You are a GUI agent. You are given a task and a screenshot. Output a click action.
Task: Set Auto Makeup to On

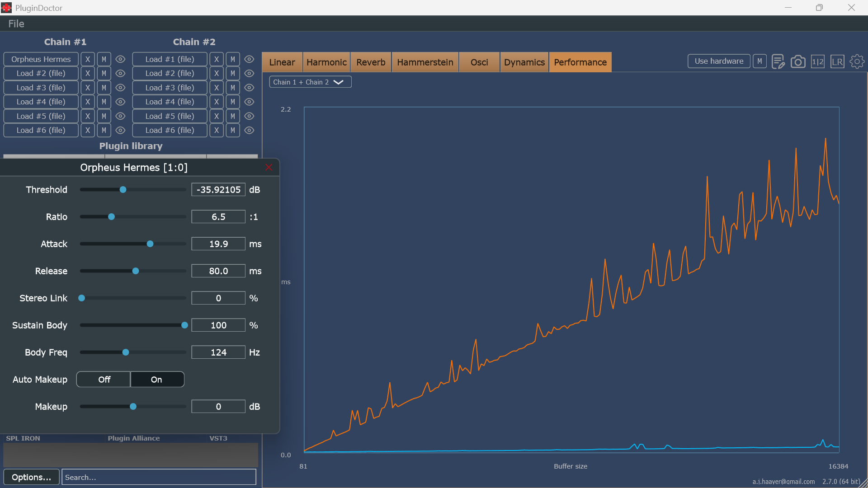coord(157,380)
